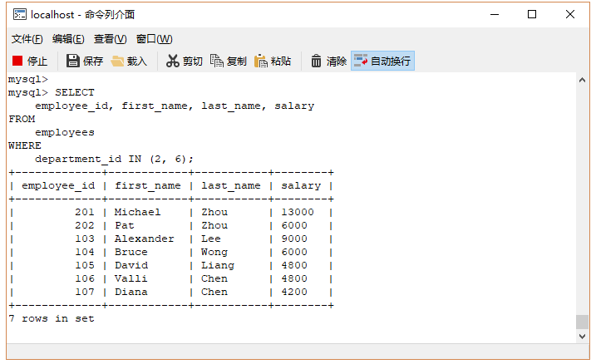Maximize the localhost window
596x364 pixels.
point(532,14)
